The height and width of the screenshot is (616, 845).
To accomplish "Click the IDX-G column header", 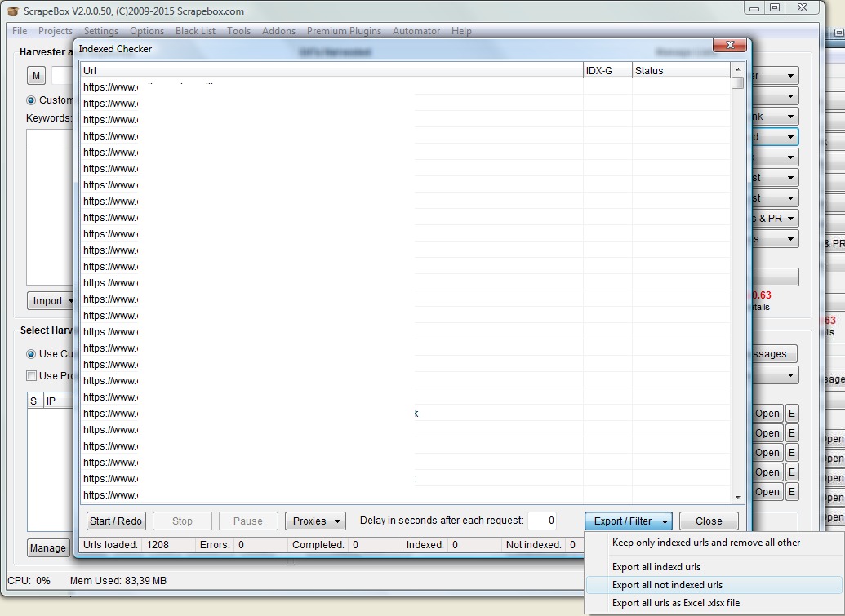I will (607, 70).
